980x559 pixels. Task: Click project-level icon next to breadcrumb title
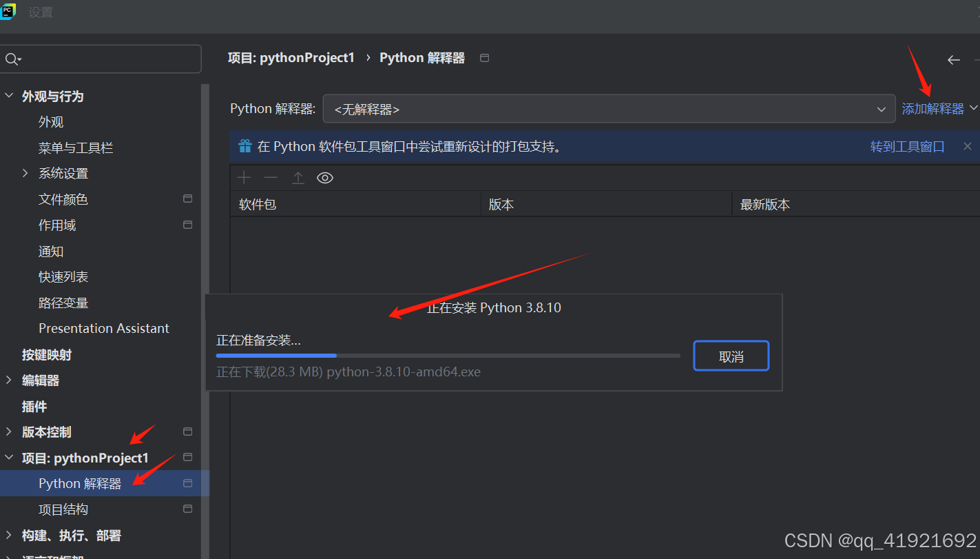[484, 58]
